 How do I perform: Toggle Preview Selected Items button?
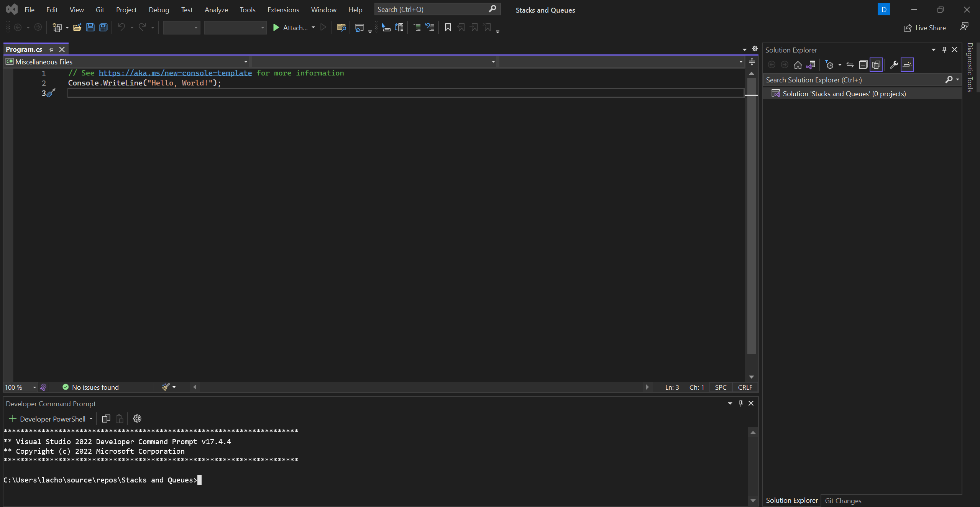(907, 65)
